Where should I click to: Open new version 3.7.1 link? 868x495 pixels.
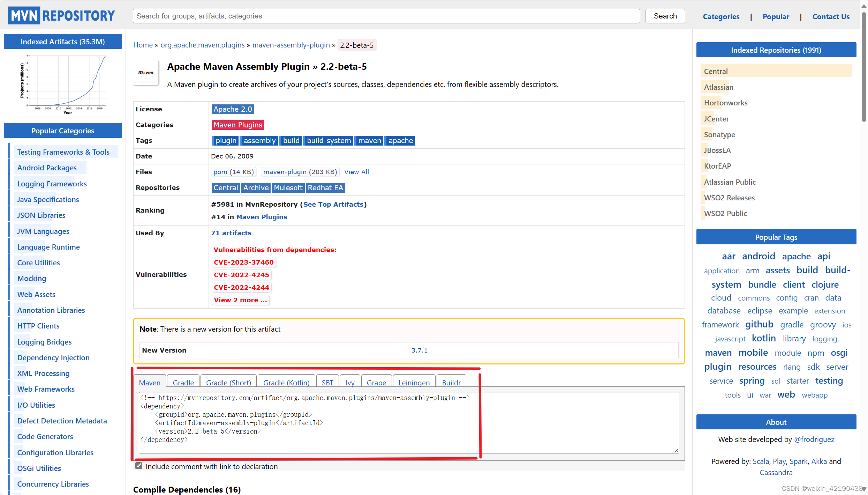[419, 350]
